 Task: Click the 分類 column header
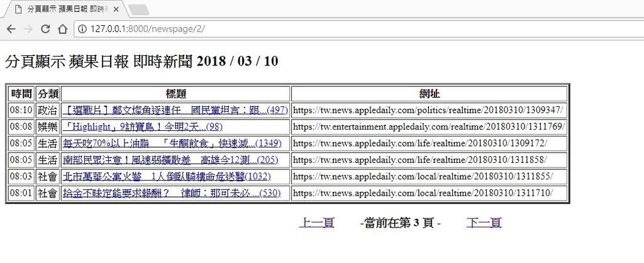coord(48,94)
